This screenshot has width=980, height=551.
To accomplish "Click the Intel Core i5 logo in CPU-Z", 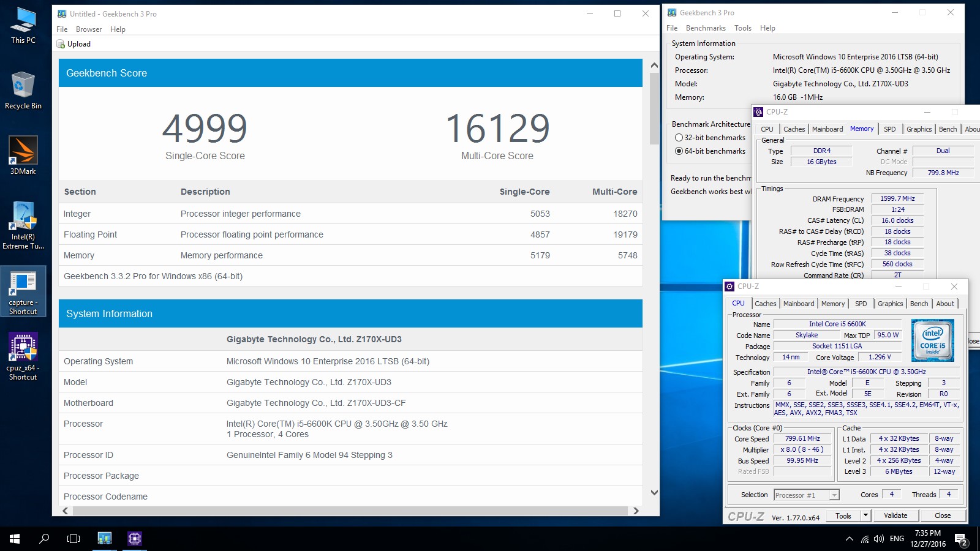I will (932, 340).
